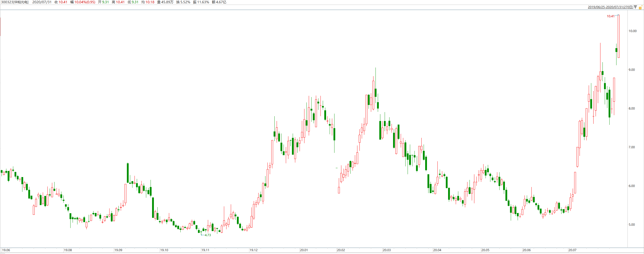Open the date range dropdown triangle

point(635,7)
